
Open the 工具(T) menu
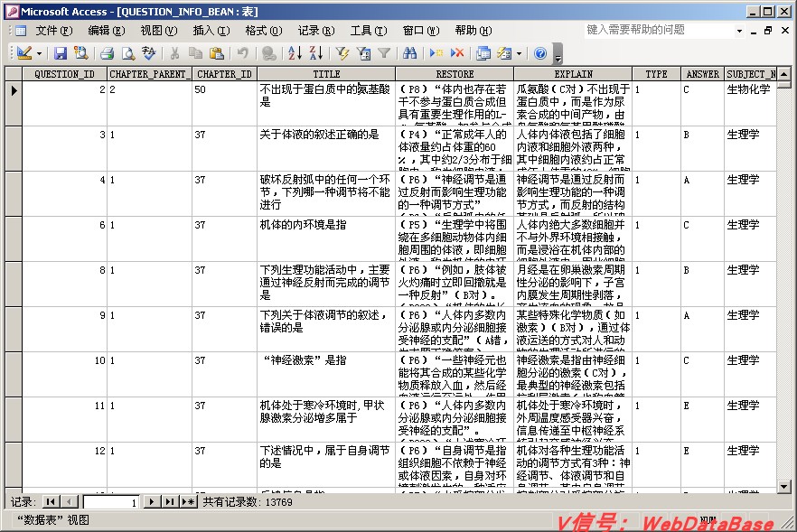click(369, 31)
